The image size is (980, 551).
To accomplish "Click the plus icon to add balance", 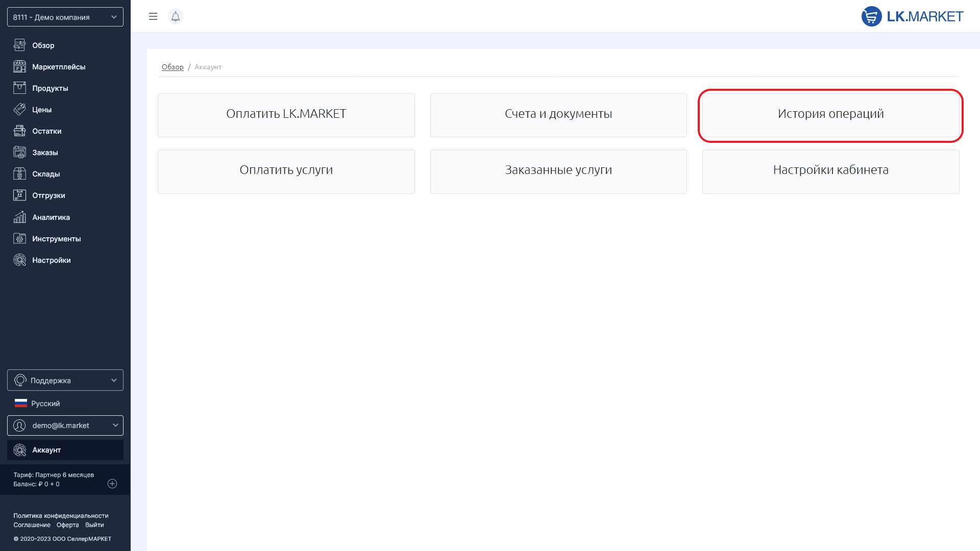I will [112, 483].
